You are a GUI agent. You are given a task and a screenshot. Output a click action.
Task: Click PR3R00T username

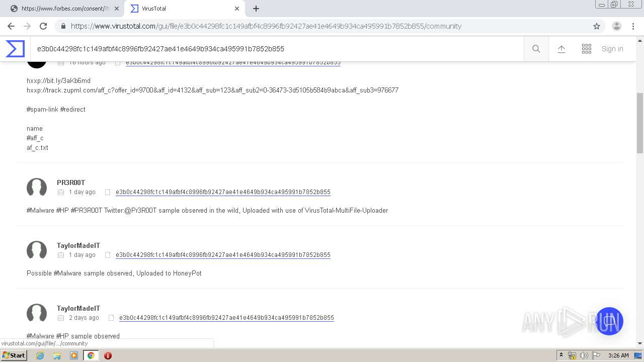[71, 183]
